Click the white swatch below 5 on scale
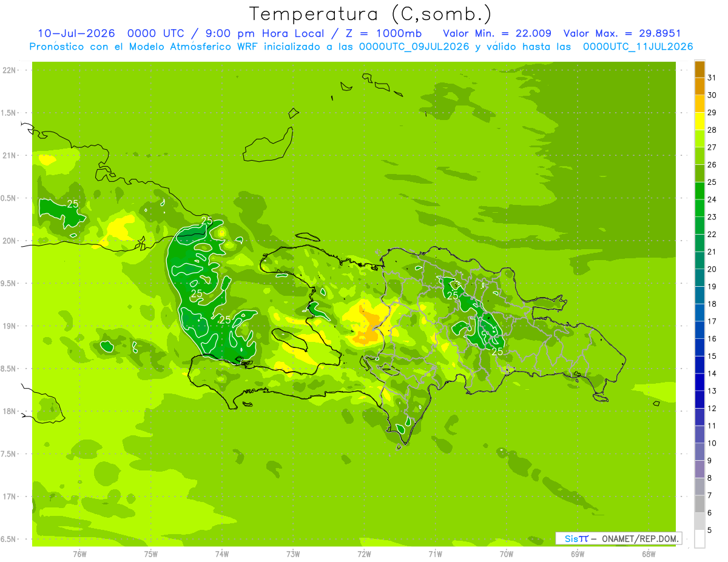The height and width of the screenshot is (562, 728). (699, 539)
